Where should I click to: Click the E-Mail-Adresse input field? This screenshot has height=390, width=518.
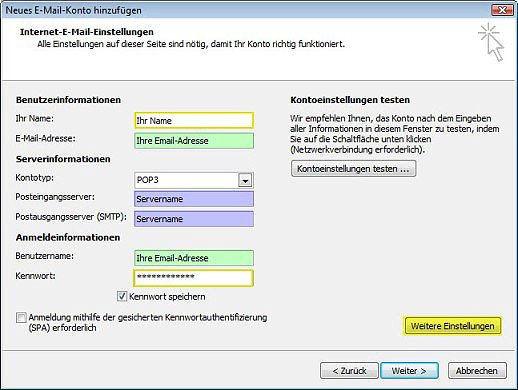(194, 141)
